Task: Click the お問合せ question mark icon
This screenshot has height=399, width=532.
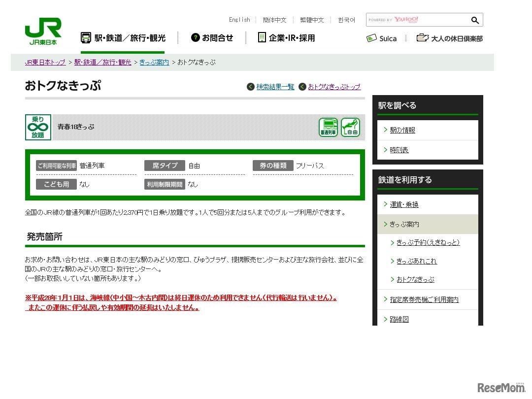Action: (x=195, y=37)
